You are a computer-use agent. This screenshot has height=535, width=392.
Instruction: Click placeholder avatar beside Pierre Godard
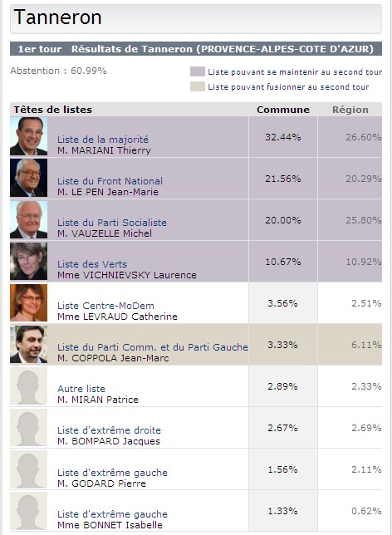click(29, 469)
